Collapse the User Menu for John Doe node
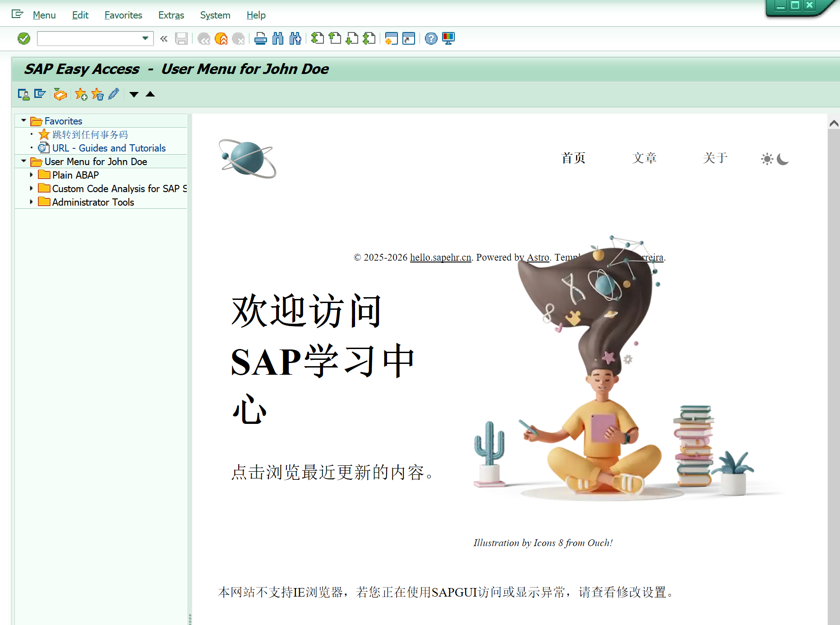The image size is (840, 625). [x=23, y=161]
